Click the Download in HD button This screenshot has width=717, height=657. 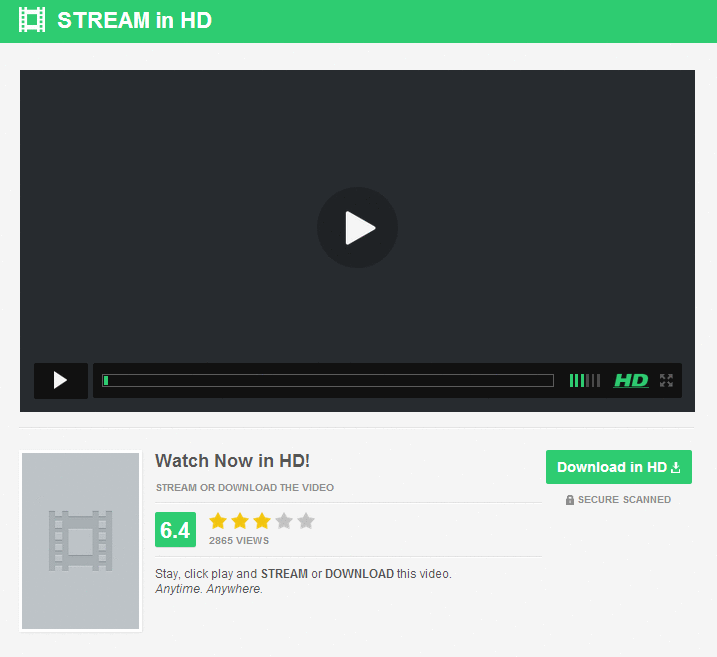pyautogui.click(x=619, y=467)
